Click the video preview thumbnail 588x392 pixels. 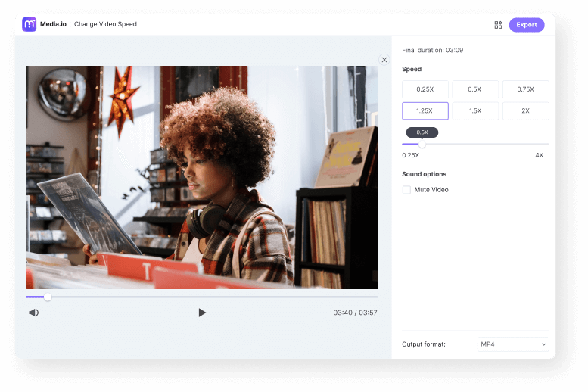[202, 177]
